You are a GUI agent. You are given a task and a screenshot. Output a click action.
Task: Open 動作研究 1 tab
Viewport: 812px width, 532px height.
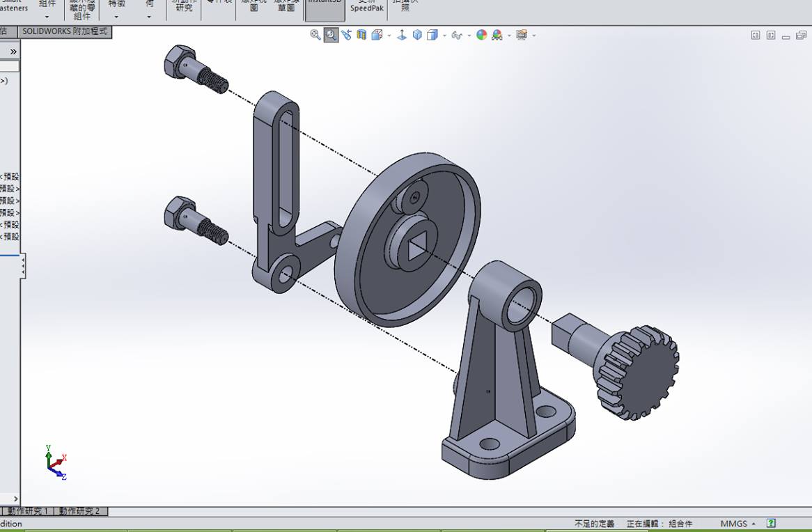click(27, 511)
